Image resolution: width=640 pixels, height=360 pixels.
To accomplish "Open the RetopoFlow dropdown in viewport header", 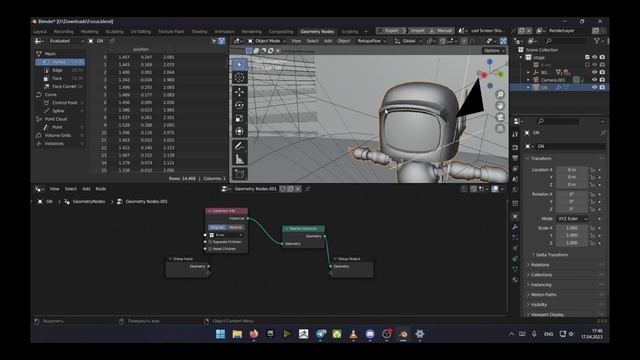I will [371, 41].
